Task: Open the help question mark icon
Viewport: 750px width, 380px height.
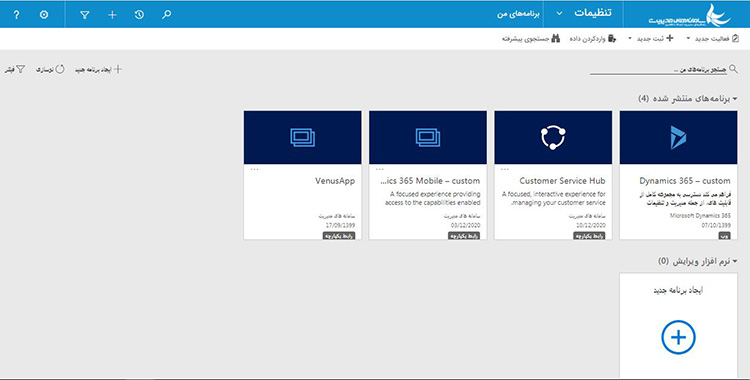Action: pyautogui.click(x=16, y=15)
